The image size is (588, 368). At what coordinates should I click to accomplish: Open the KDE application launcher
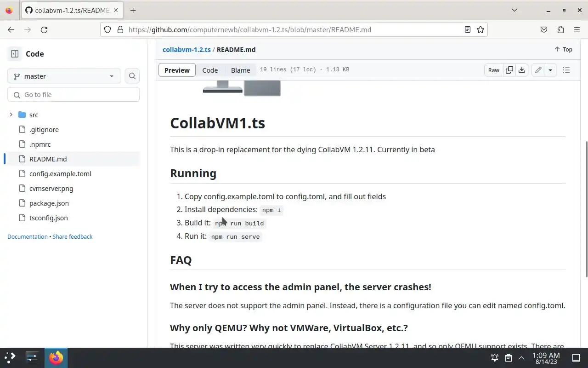point(10,357)
